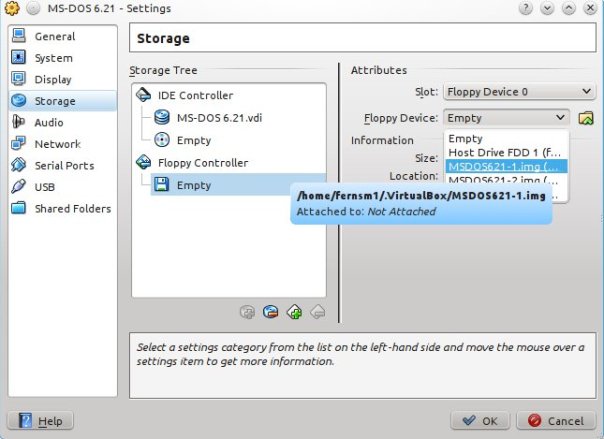Click the Cancel button
This screenshot has width=604, height=439.
pos(556,421)
